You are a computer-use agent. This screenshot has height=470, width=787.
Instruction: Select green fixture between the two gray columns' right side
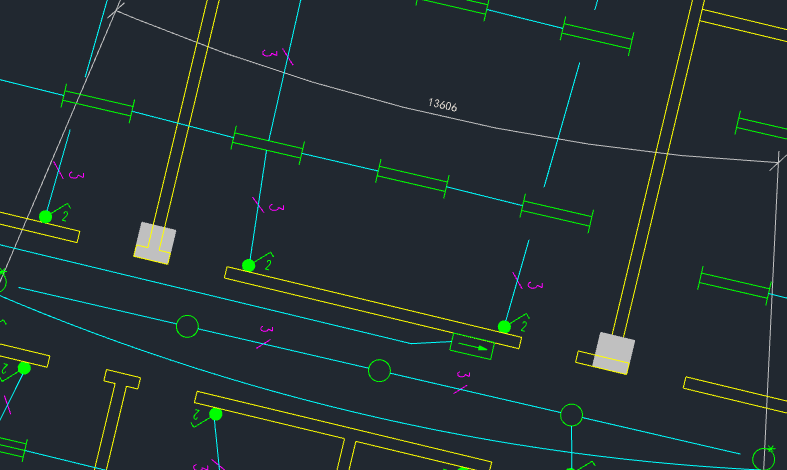pos(557,212)
